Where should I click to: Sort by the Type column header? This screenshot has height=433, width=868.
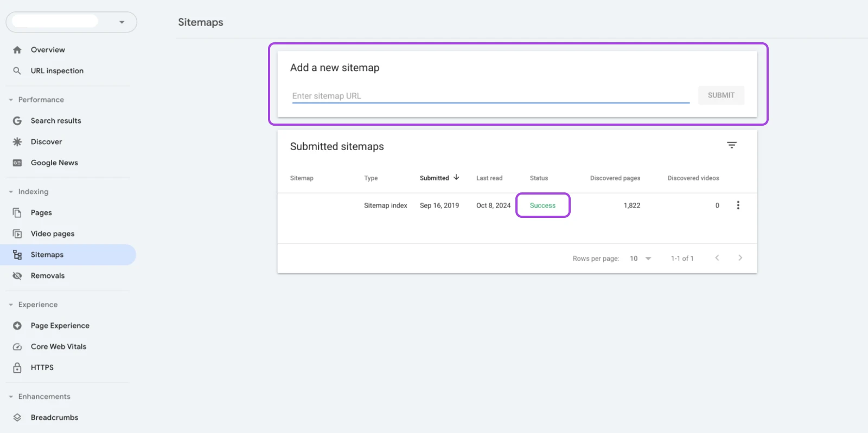[371, 178]
